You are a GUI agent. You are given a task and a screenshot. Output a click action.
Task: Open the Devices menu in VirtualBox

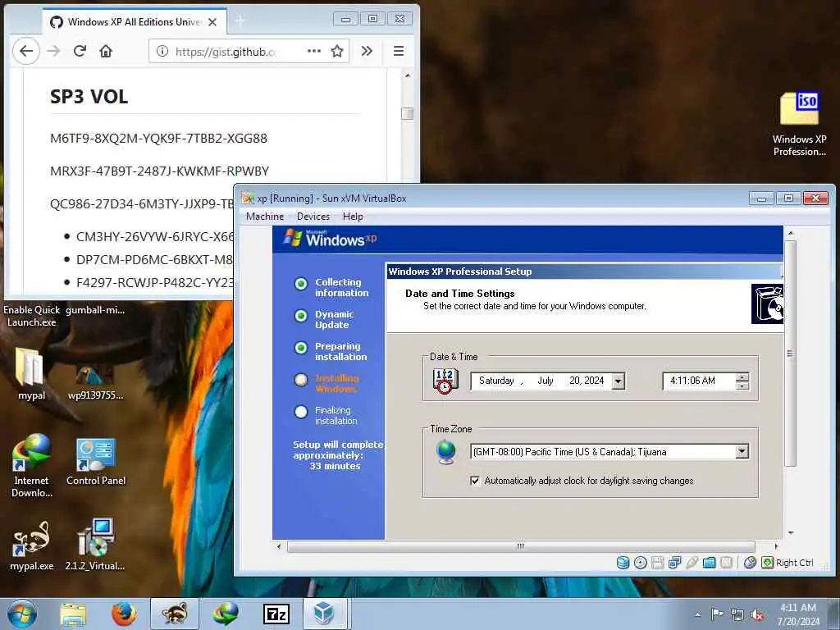click(313, 217)
